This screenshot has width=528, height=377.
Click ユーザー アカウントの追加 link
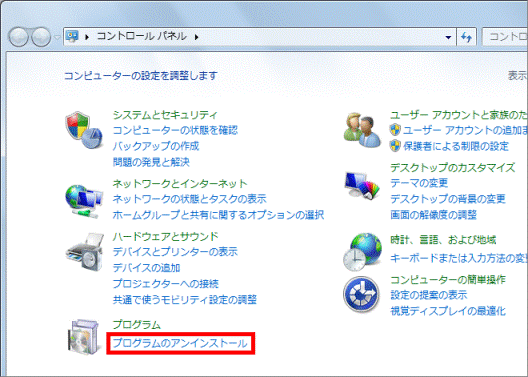465,130
